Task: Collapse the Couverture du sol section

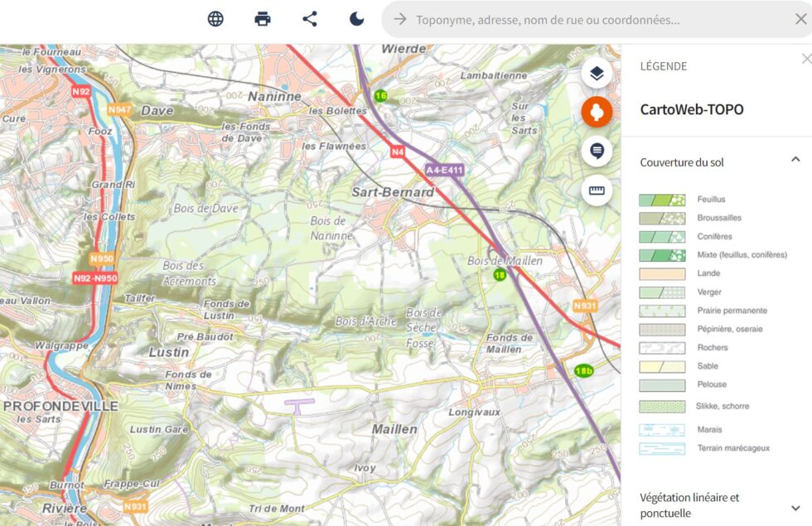Action: click(x=795, y=159)
